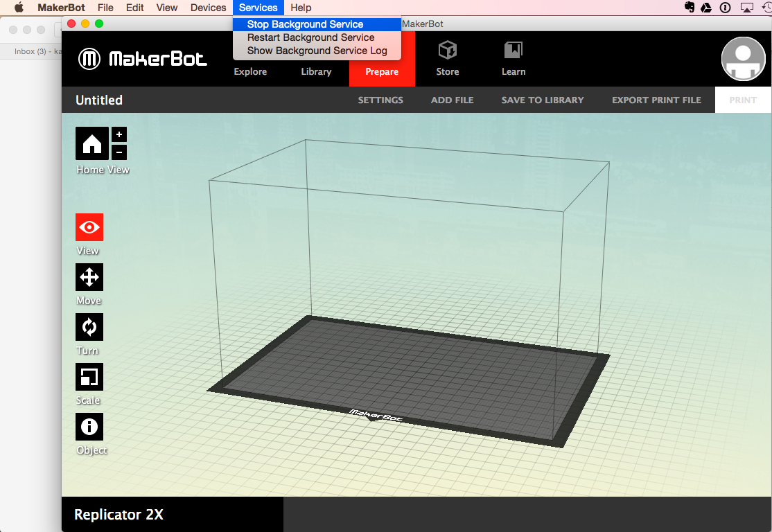The width and height of the screenshot is (772, 532).
Task: Click the Add File button
Action: pyautogui.click(x=452, y=100)
